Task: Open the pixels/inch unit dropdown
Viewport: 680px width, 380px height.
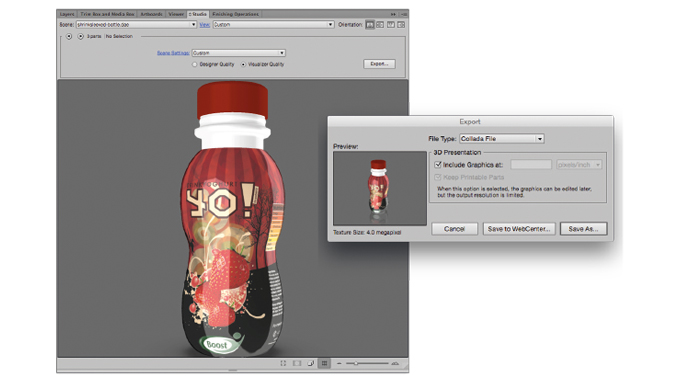Action: [579, 165]
